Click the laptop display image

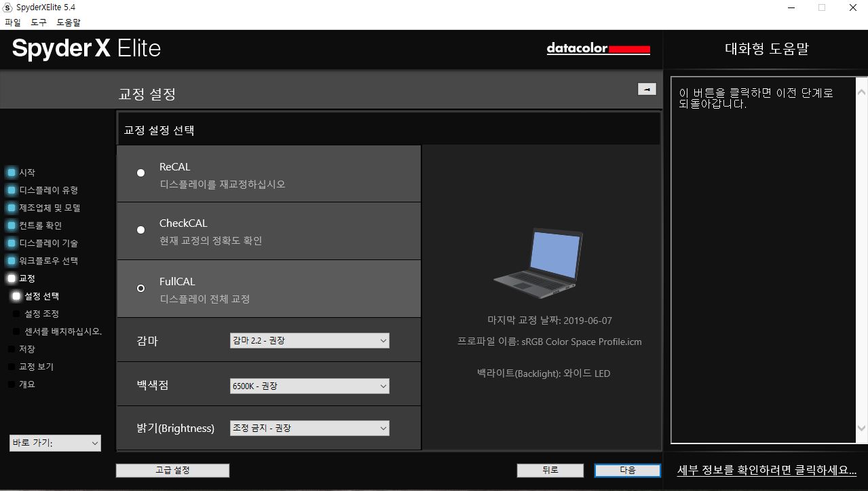coord(539,263)
